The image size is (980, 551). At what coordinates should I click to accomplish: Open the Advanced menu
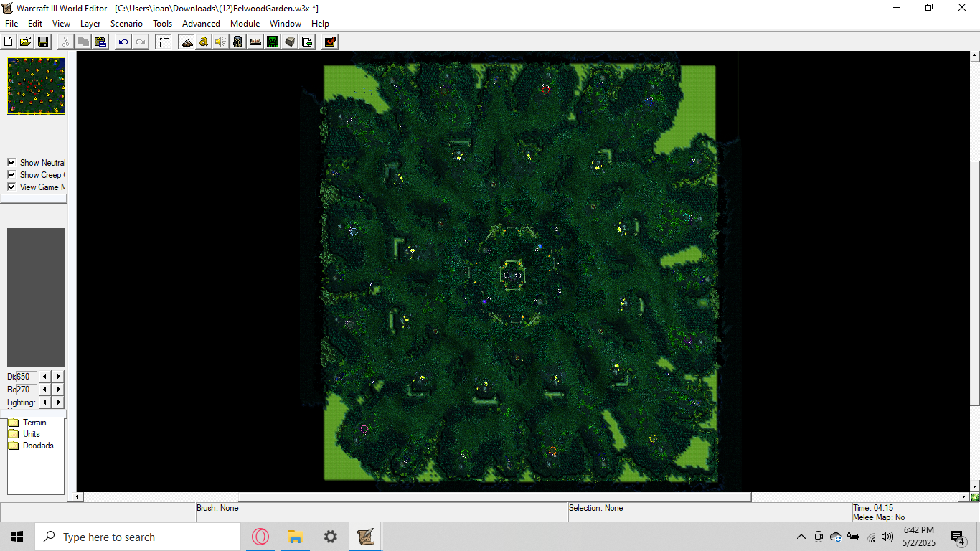pyautogui.click(x=201, y=24)
